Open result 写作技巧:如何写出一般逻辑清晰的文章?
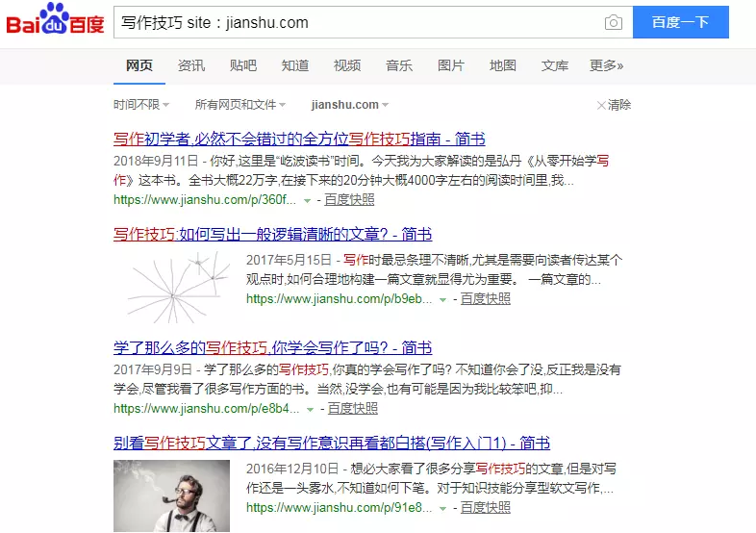This screenshot has height=533, width=756. 273,235
